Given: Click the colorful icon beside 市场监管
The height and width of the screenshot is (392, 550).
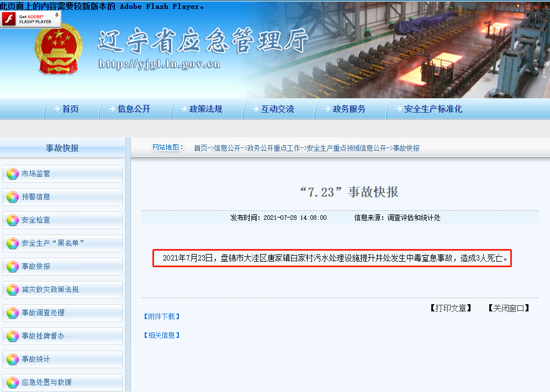Looking at the screenshot, I should [x=12, y=174].
